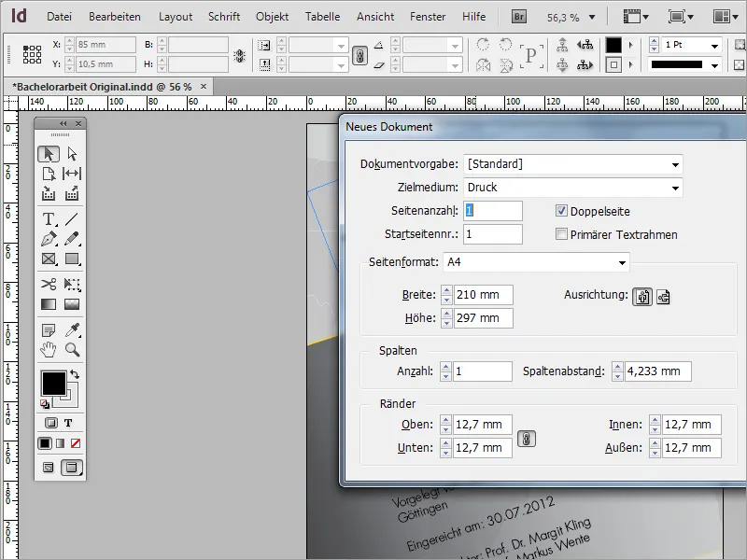
Task: Select the Pen tool
Action: [x=49, y=240]
